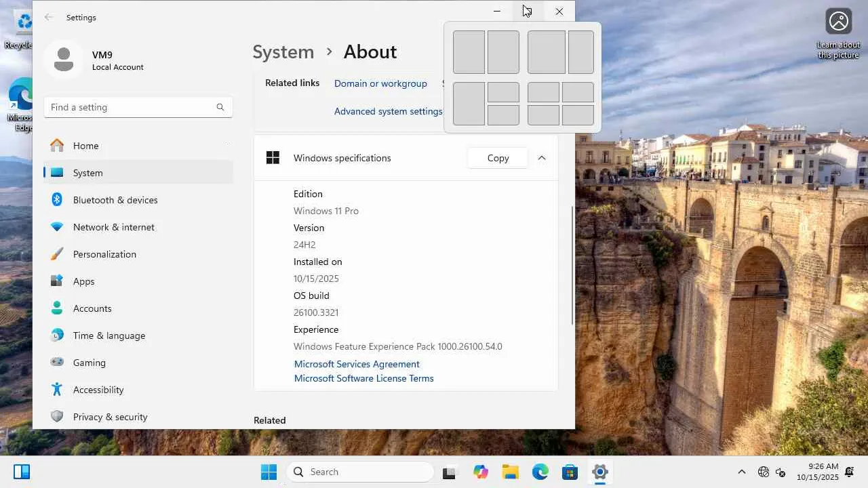Click the "Edition" label
The image size is (868, 488).
308,194
